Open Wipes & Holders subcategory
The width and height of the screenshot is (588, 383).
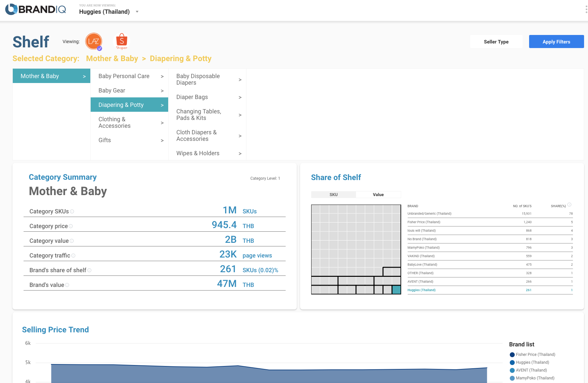207,153
